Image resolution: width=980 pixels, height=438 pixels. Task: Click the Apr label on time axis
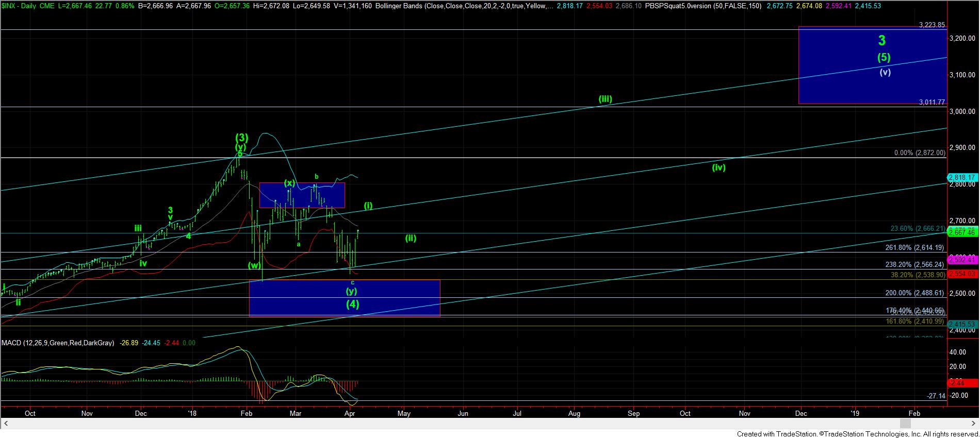tap(350, 413)
